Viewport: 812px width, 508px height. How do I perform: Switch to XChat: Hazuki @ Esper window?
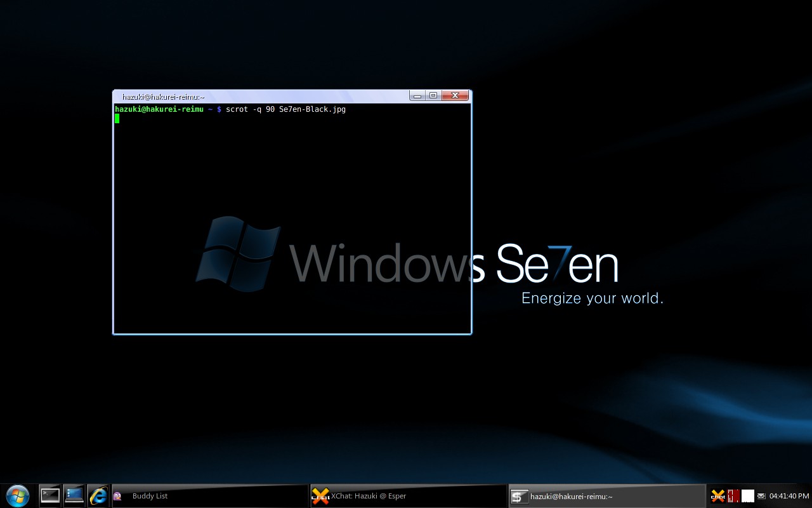(409, 496)
